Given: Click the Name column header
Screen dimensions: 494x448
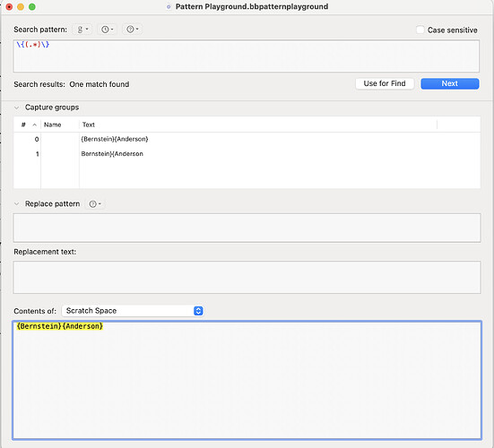Looking at the screenshot, I should [60, 125].
